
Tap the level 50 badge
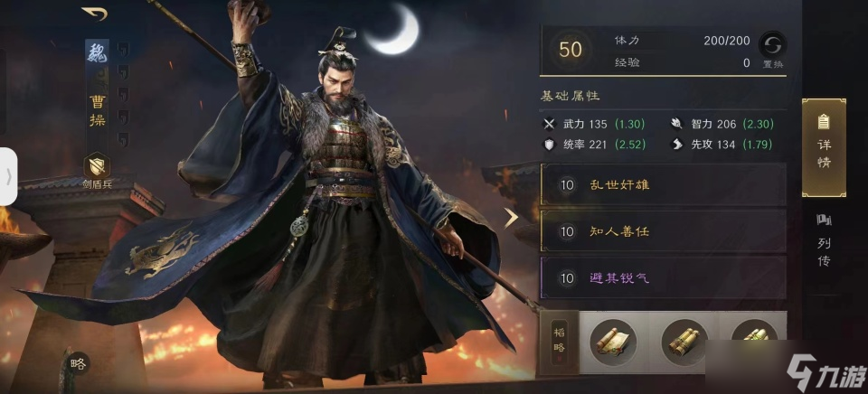coord(571,50)
